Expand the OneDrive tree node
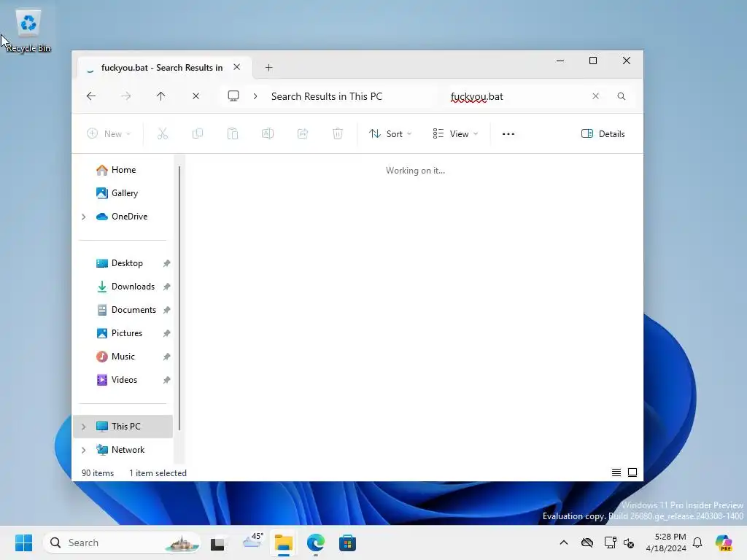Screen dimensions: 747x560 [x=84, y=217]
